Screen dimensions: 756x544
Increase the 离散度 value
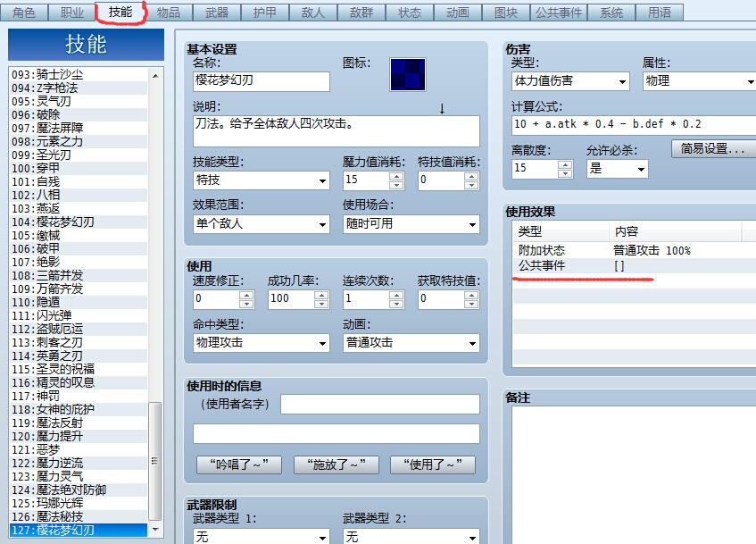[565, 164]
